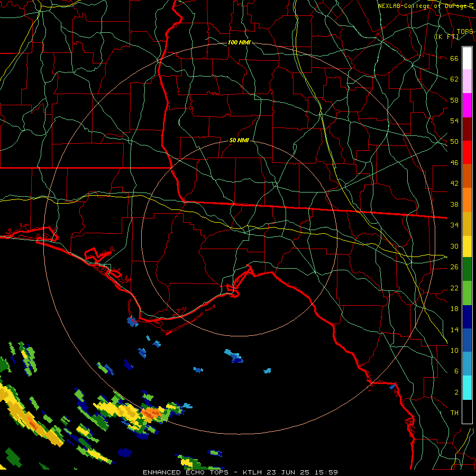The height and width of the screenshot is (476, 476).
Task: Click the TH legend label
Action: 454,413
